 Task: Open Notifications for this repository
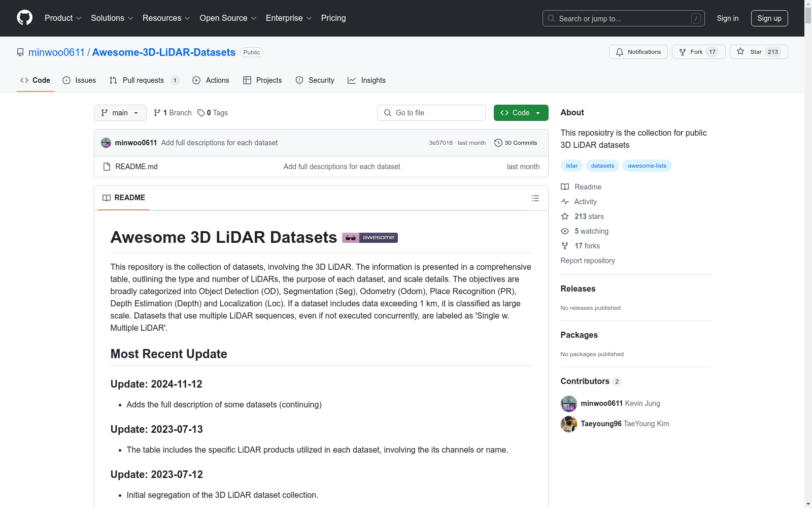click(638, 52)
